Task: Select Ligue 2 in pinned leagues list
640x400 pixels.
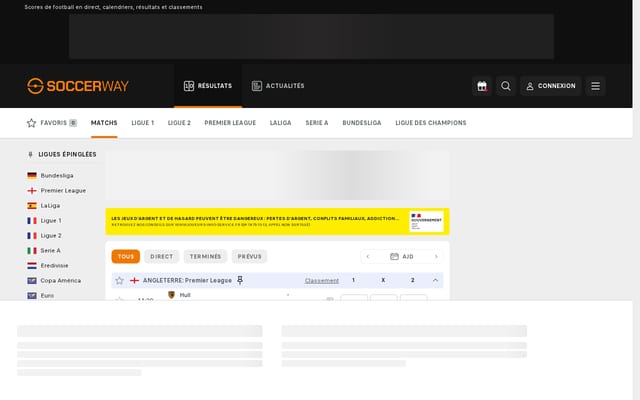Action: tap(51, 236)
